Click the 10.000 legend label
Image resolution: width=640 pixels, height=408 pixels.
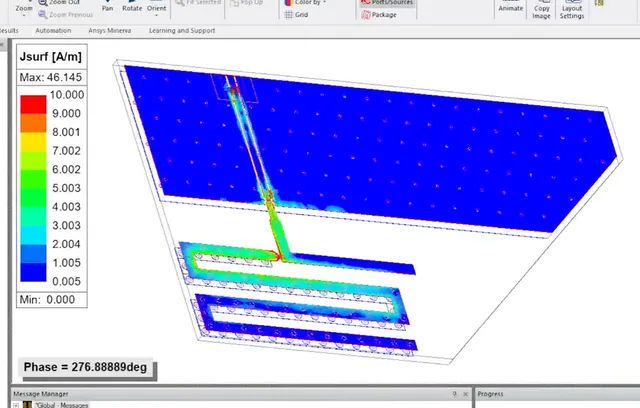(67, 95)
